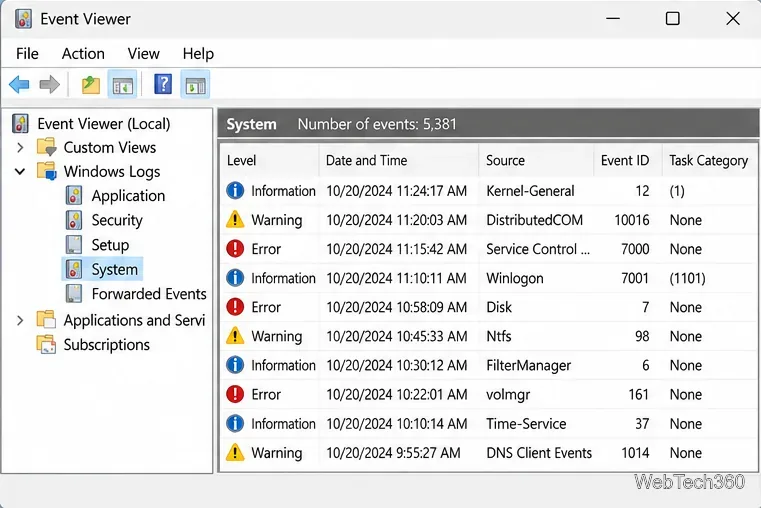Open the Help menu
This screenshot has height=508, width=761.
pyautogui.click(x=198, y=54)
